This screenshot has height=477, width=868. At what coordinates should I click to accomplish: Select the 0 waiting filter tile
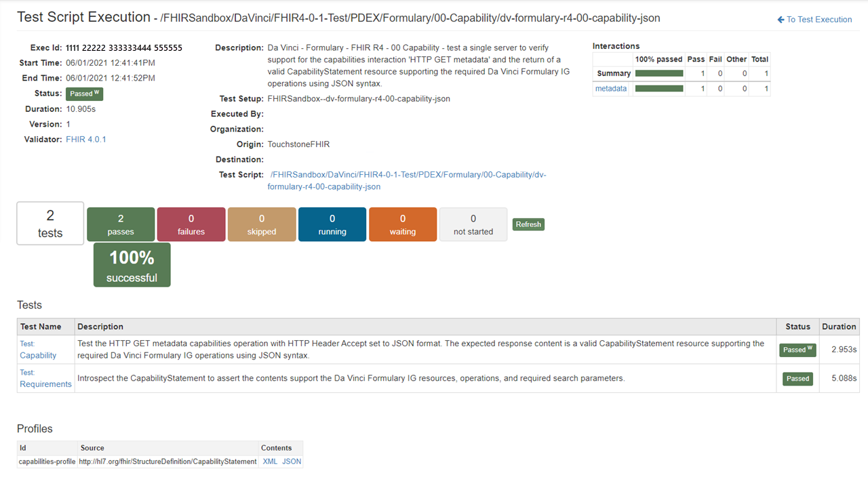pos(403,224)
